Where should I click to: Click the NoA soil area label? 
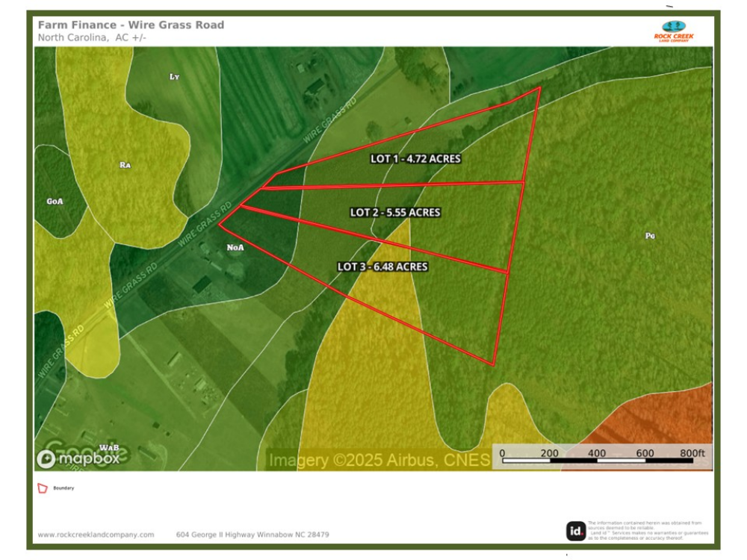point(236,246)
